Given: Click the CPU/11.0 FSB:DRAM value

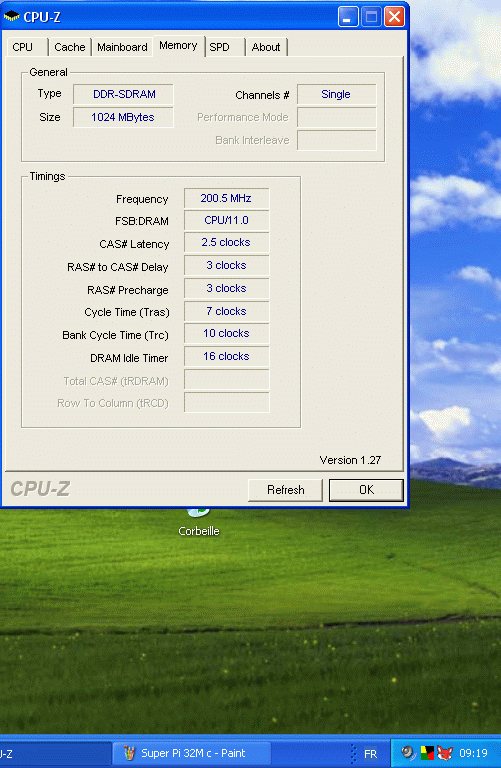Looking at the screenshot, I should coord(226,220).
